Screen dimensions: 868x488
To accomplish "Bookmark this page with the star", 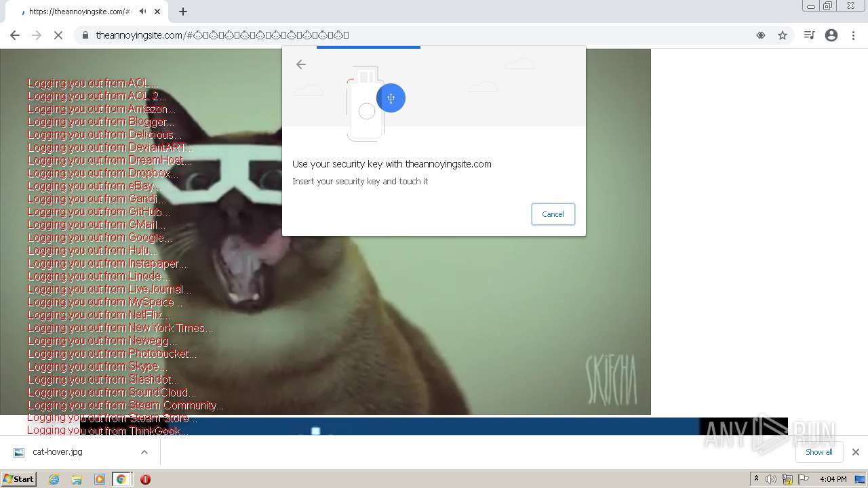I will [x=783, y=35].
